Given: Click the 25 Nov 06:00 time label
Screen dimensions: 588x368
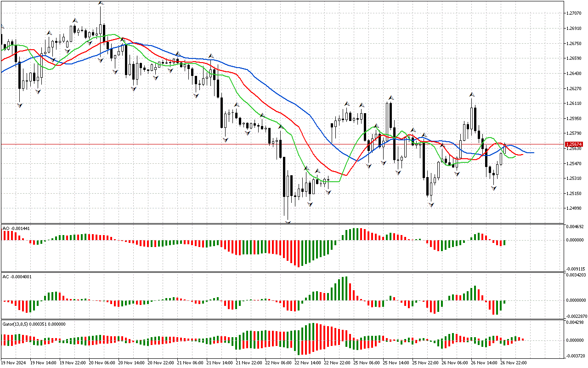Looking at the screenshot, I should tap(367, 363).
